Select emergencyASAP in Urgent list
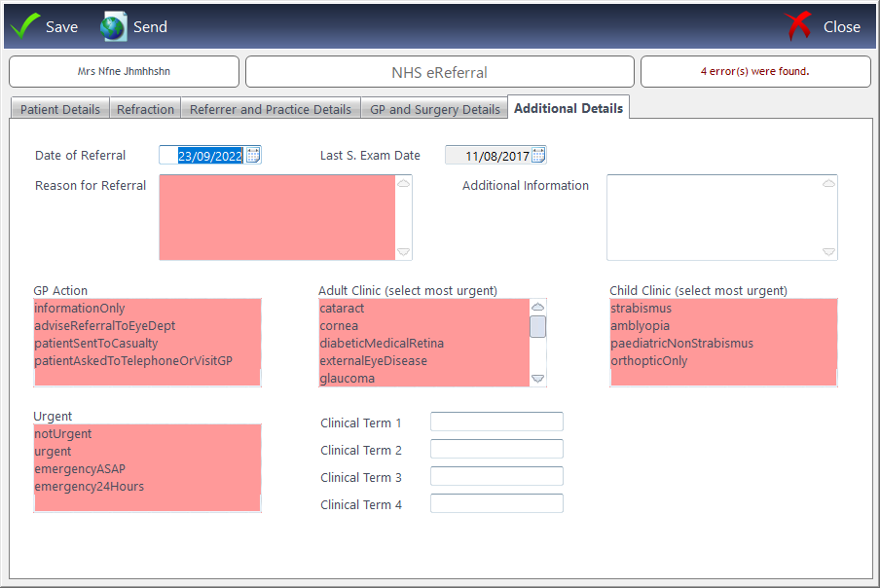 (x=147, y=468)
